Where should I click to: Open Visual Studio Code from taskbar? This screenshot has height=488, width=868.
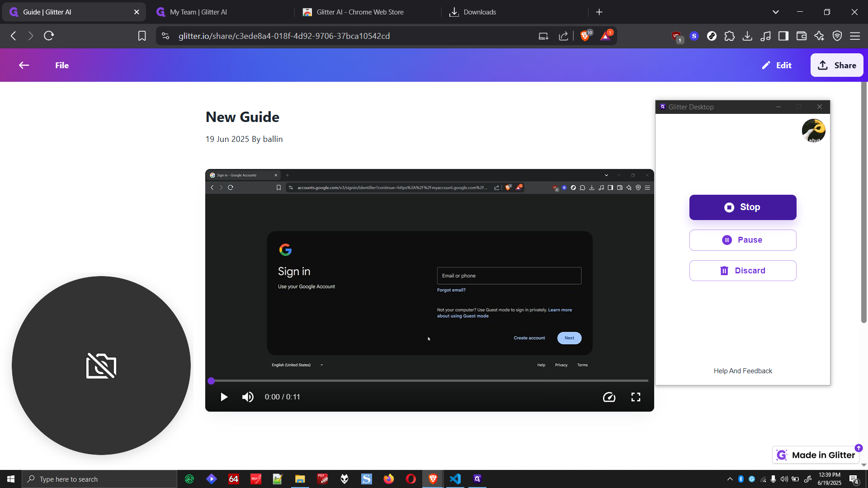click(x=455, y=479)
